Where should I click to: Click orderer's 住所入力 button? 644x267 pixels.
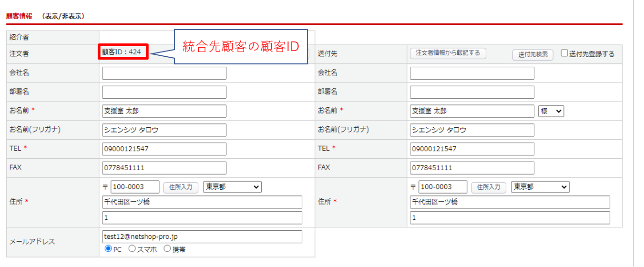point(181,187)
